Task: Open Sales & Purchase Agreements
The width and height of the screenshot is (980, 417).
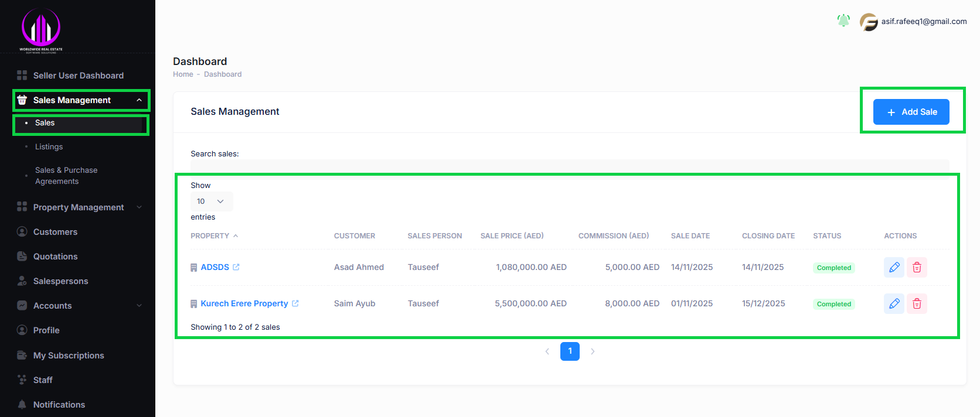Action: [66, 176]
